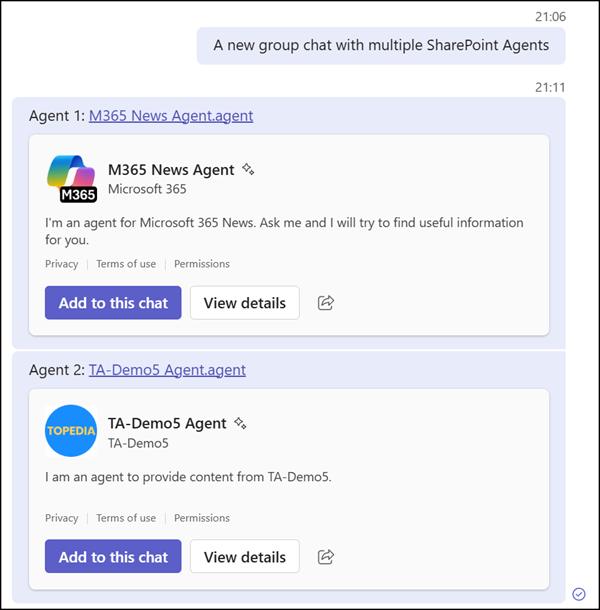The width and height of the screenshot is (600, 610).
Task: Share the TA-Demo5 Agent card
Action: click(326, 557)
